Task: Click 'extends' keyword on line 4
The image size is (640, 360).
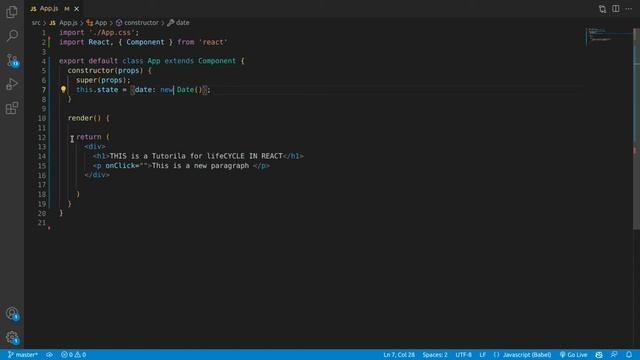Action: (x=179, y=61)
